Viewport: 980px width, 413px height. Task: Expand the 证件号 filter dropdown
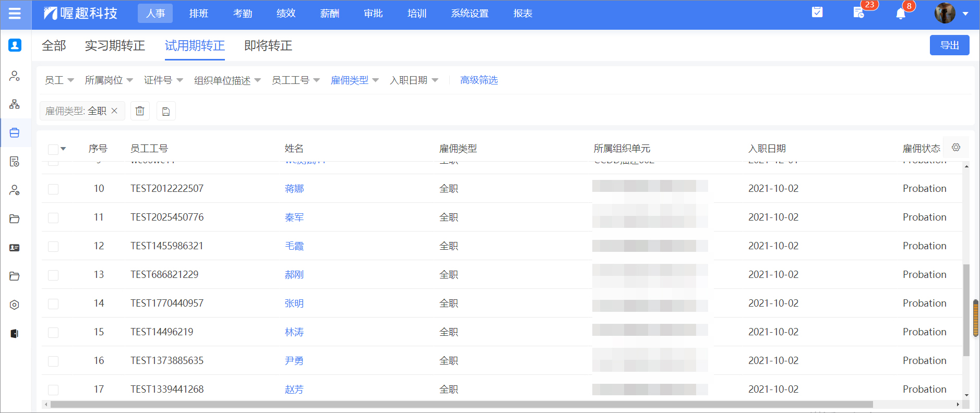(x=163, y=80)
